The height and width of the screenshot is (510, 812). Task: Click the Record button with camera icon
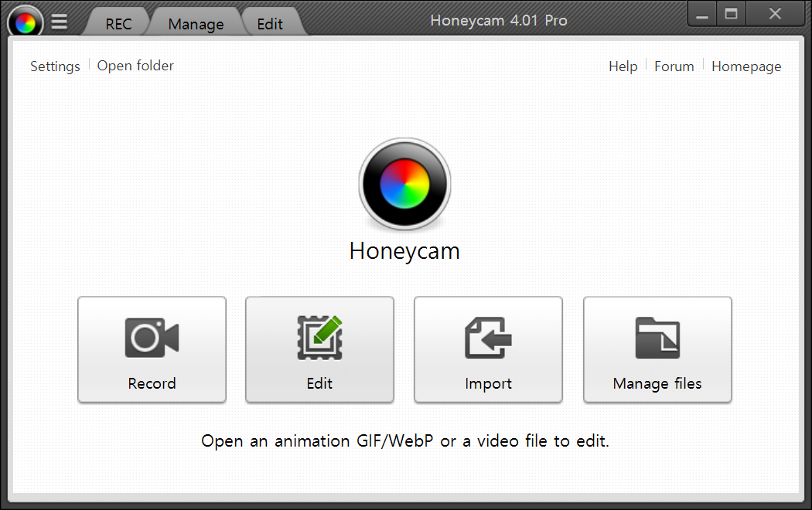(x=152, y=349)
